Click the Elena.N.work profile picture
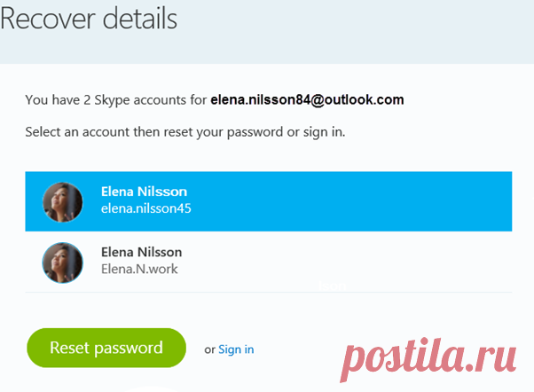 (x=62, y=262)
